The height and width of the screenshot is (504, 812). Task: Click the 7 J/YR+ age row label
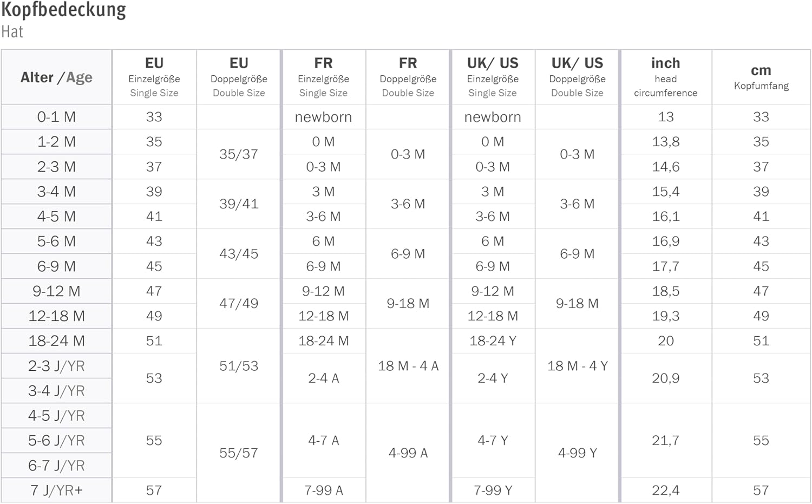pyautogui.click(x=56, y=490)
